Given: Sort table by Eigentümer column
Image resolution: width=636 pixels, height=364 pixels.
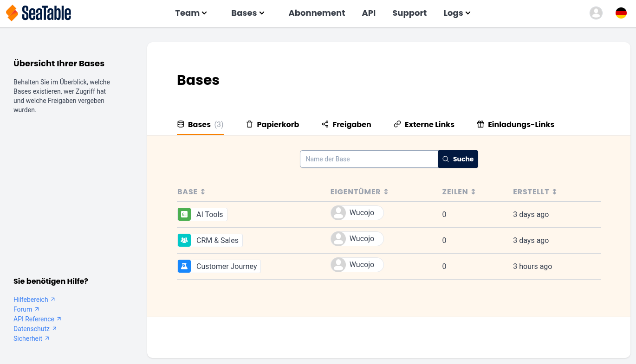Looking at the screenshot, I should [x=386, y=192].
